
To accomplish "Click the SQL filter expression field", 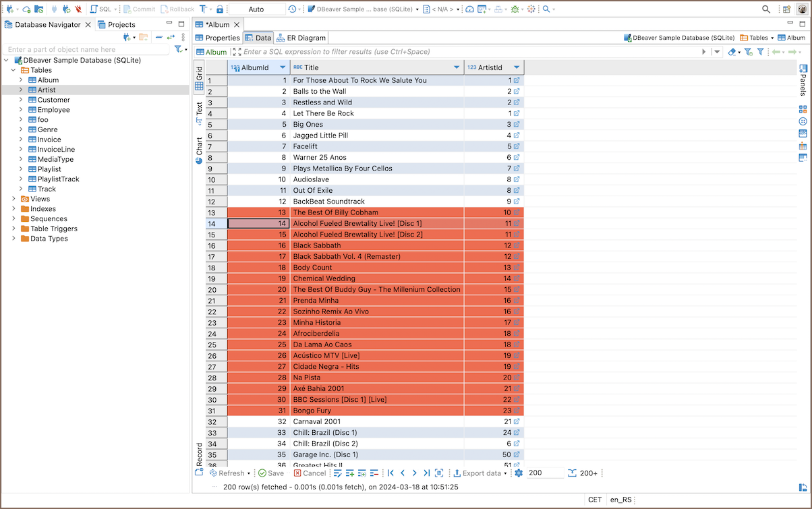I will point(465,52).
